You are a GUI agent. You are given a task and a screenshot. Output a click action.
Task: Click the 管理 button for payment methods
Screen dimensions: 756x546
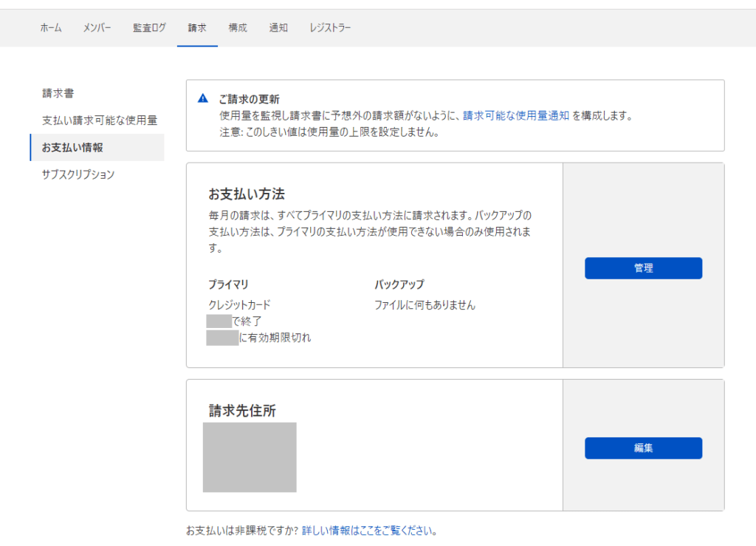(643, 268)
